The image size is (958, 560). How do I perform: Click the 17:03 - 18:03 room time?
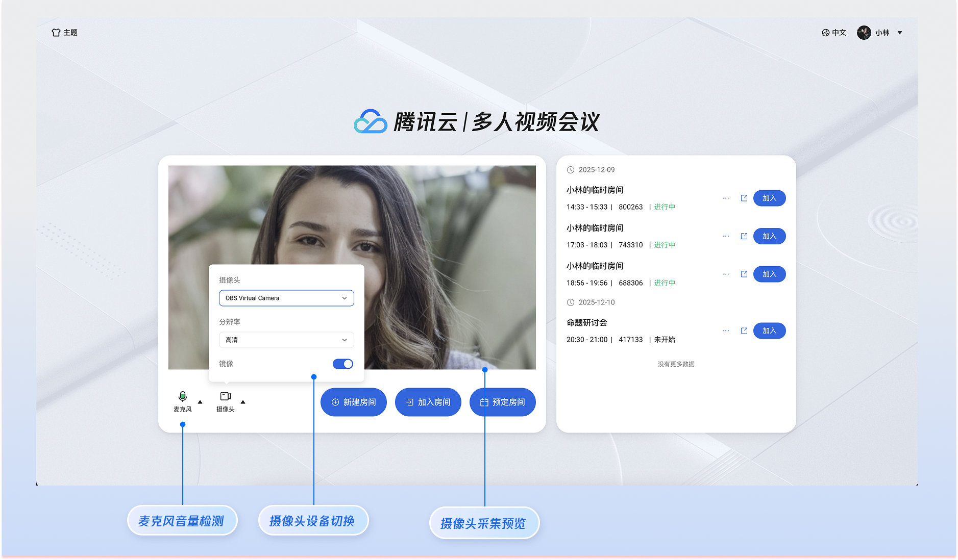587,245
